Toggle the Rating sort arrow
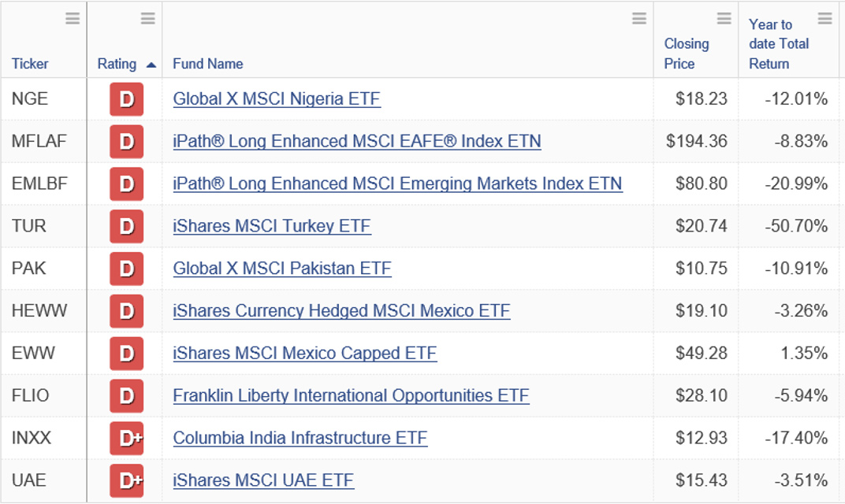This screenshot has width=845, height=504. [151, 65]
